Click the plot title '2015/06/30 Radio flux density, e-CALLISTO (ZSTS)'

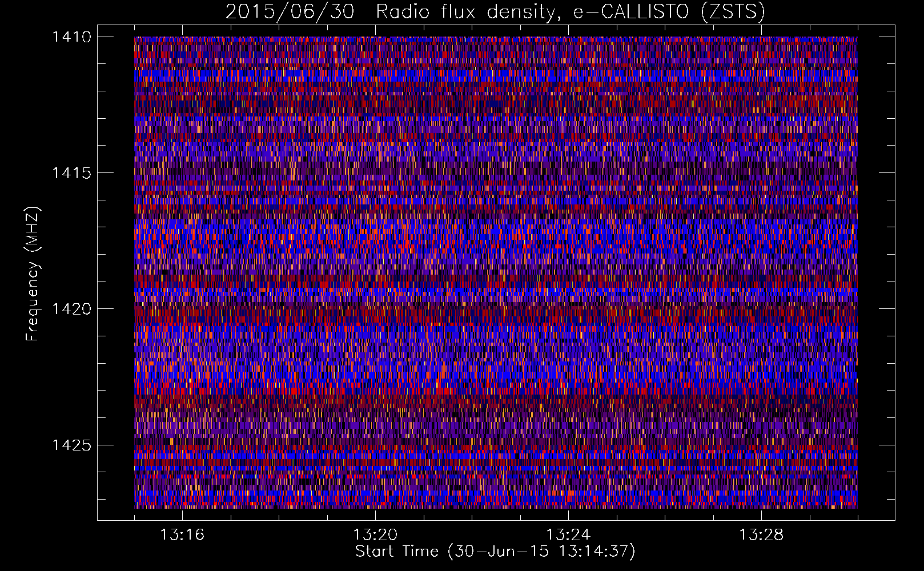[495, 11]
